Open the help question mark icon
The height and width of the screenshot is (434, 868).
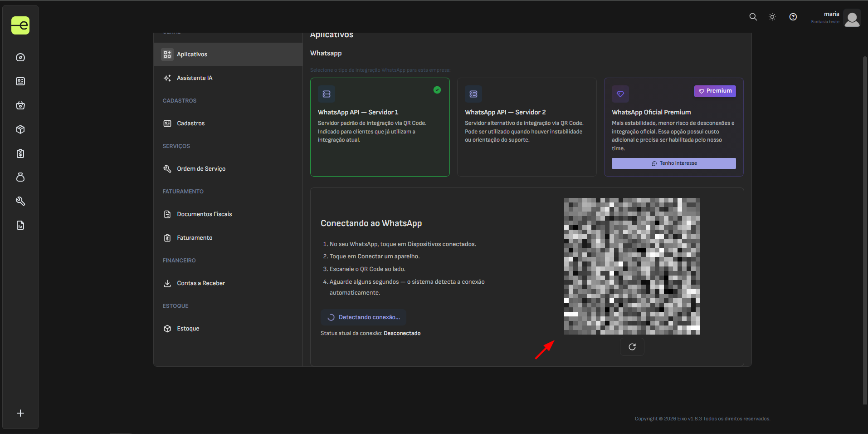(793, 17)
